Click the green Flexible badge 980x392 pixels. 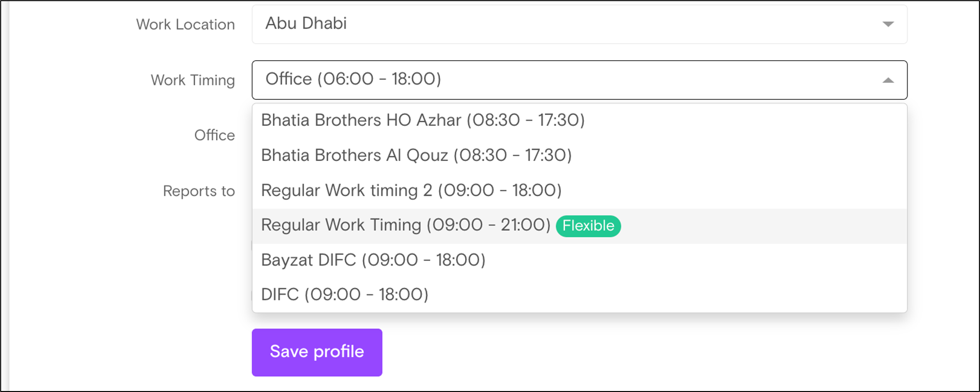tap(588, 226)
